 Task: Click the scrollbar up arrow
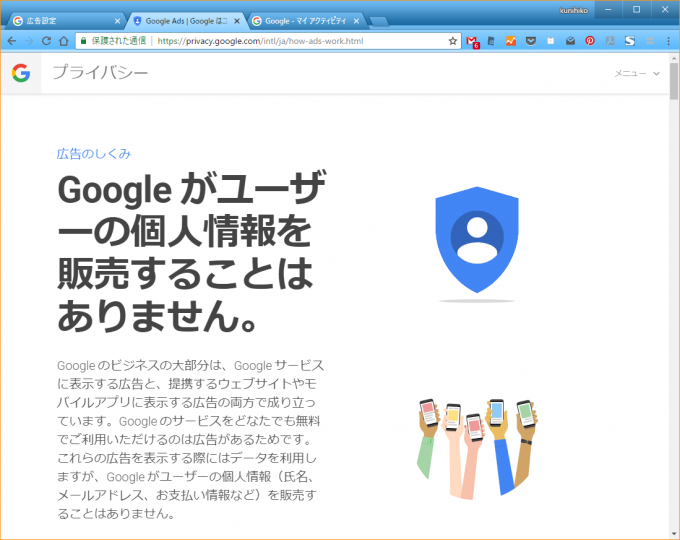(x=673, y=58)
